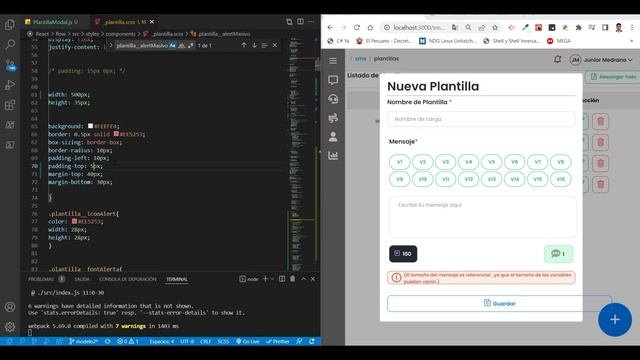
Task: Close the _plantilla.scss editor tab
Action: coord(152,22)
